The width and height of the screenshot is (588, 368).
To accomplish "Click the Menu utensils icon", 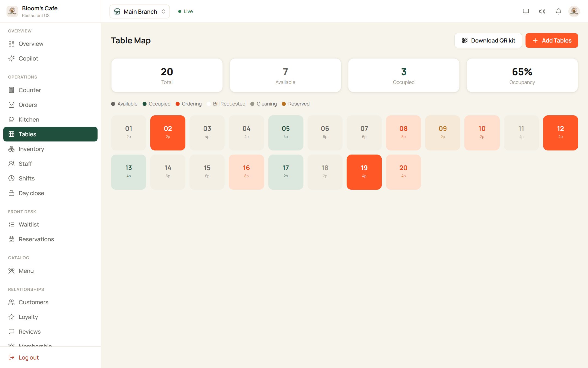I will pos(11,271).
